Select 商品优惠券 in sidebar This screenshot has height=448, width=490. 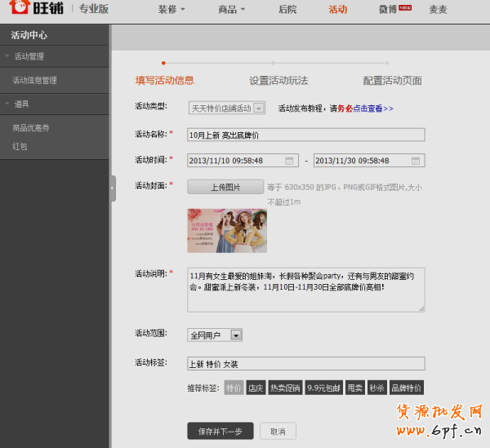31,128
